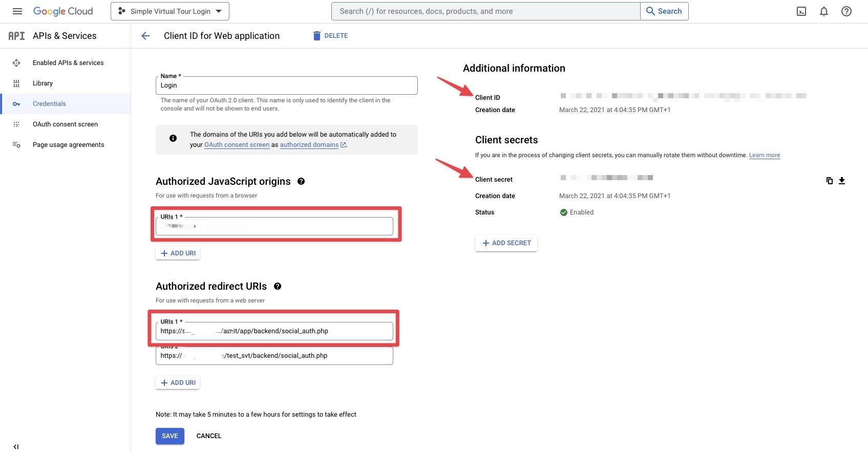
Task: Click the Client secret label
Action: tap(494, 180)
